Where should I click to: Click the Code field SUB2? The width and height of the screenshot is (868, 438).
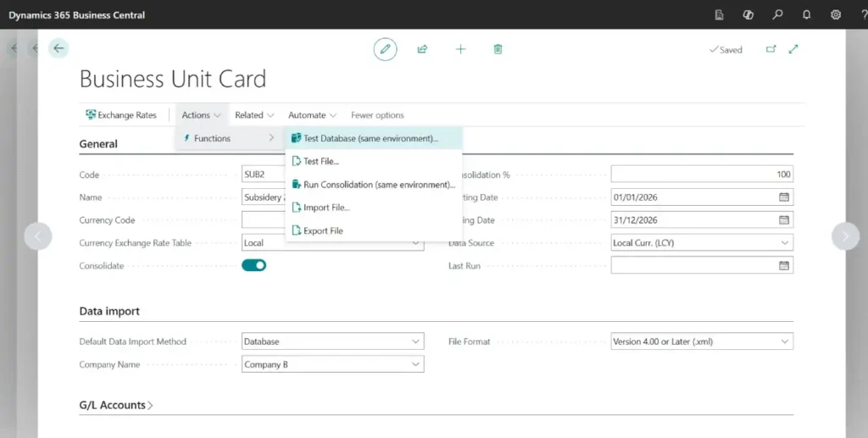coord(264,175)
